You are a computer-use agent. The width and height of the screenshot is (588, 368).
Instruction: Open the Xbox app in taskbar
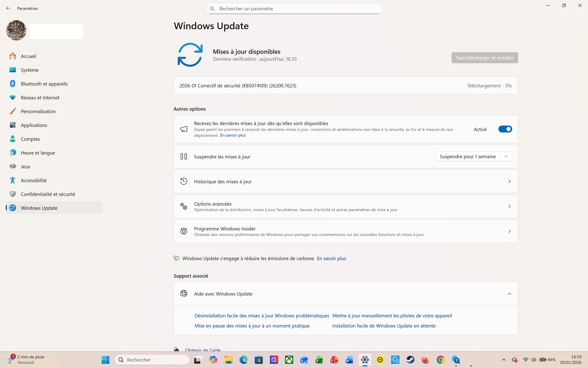(x=289, y=360)
